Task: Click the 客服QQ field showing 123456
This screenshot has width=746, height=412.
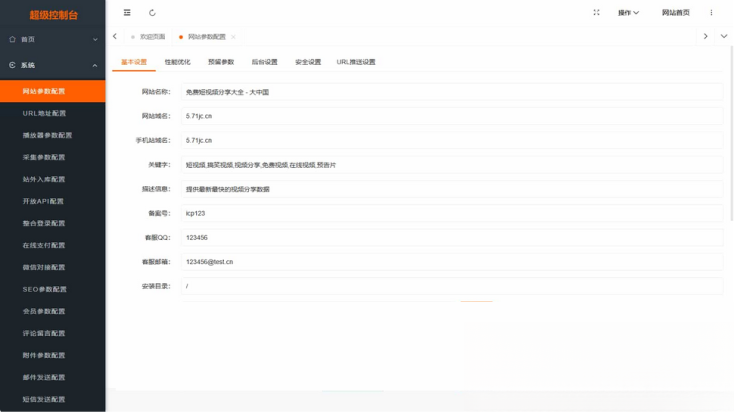Action: (452, 238)
